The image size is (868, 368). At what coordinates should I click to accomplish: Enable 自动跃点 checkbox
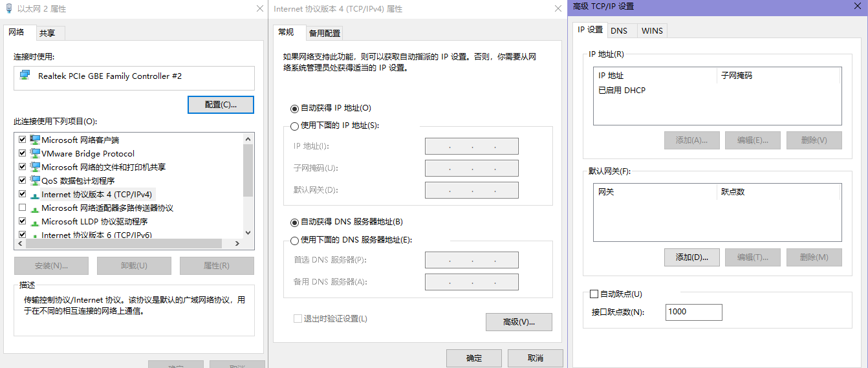594,294
